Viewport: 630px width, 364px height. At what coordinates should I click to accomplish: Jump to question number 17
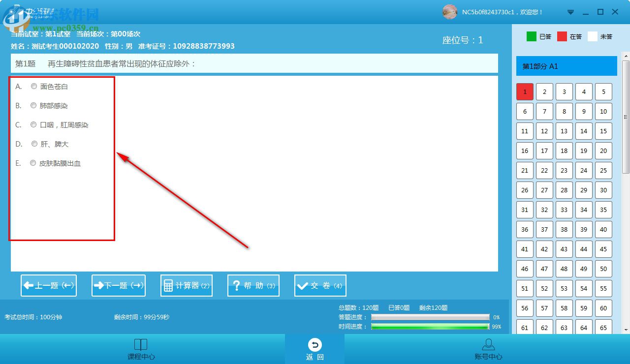point(544,151)
